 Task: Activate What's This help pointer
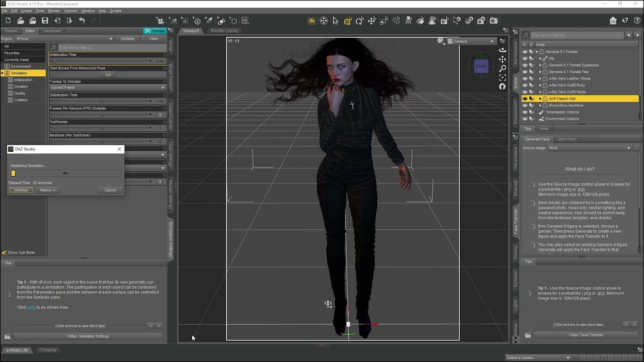(x=625, y=21)
